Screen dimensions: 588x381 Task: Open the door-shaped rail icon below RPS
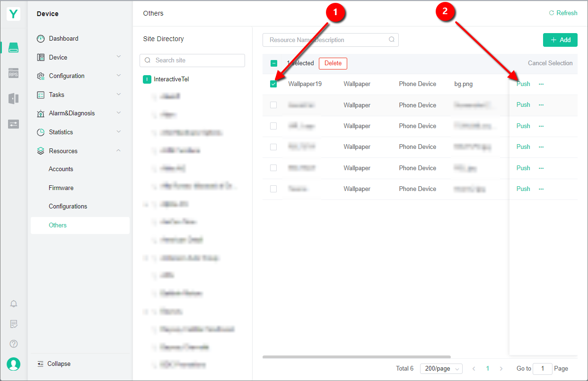(14, 98)
